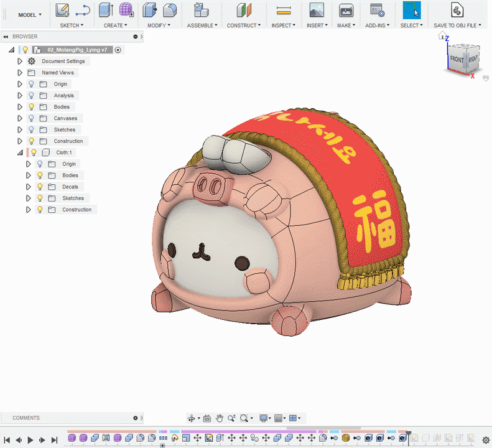
Task: Open the INSPECT menu
Action: tap(284, 26)
